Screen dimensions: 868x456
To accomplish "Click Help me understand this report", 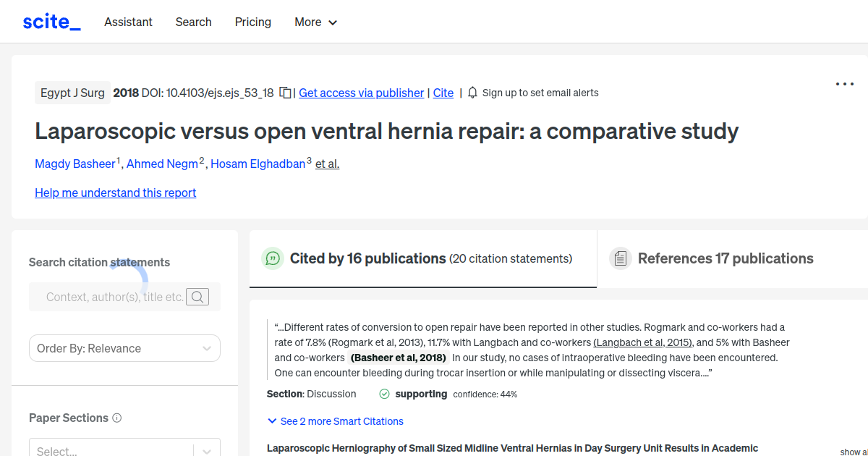I will [x=115, y=193].
